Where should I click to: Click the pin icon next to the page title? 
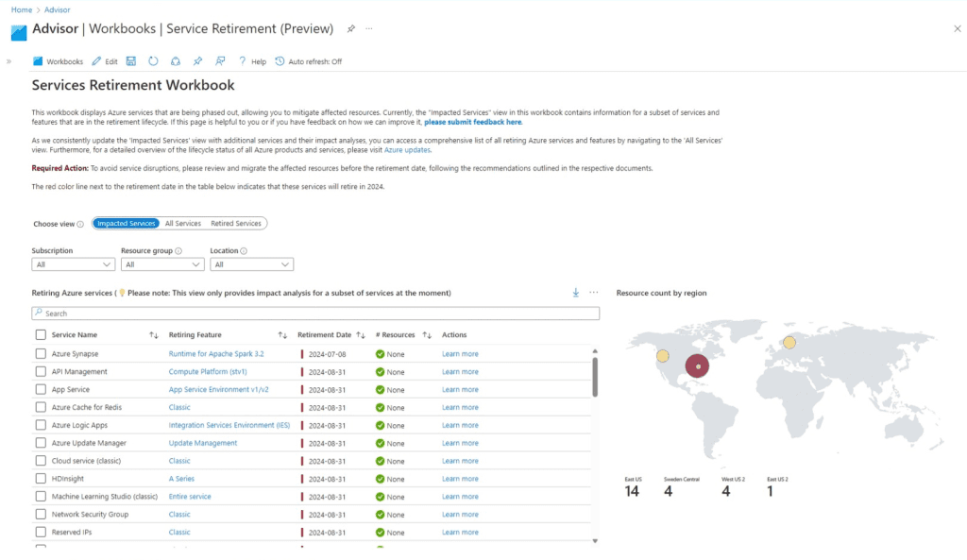(x=350, y=29)
